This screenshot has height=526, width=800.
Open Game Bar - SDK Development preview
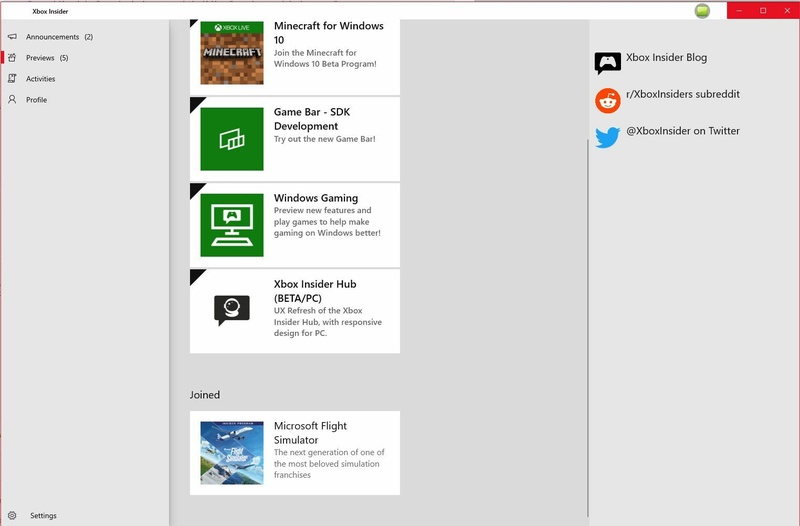312,119
